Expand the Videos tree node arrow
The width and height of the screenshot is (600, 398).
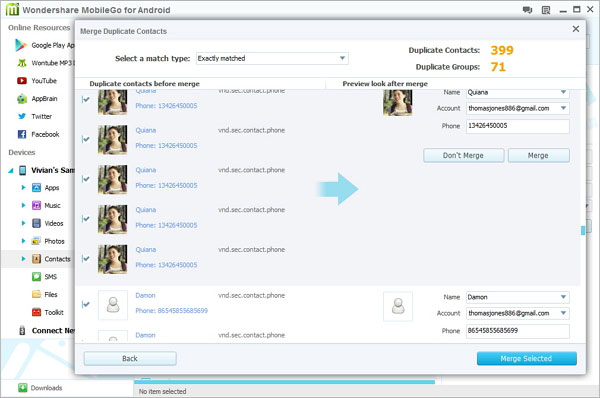[23, 223]
